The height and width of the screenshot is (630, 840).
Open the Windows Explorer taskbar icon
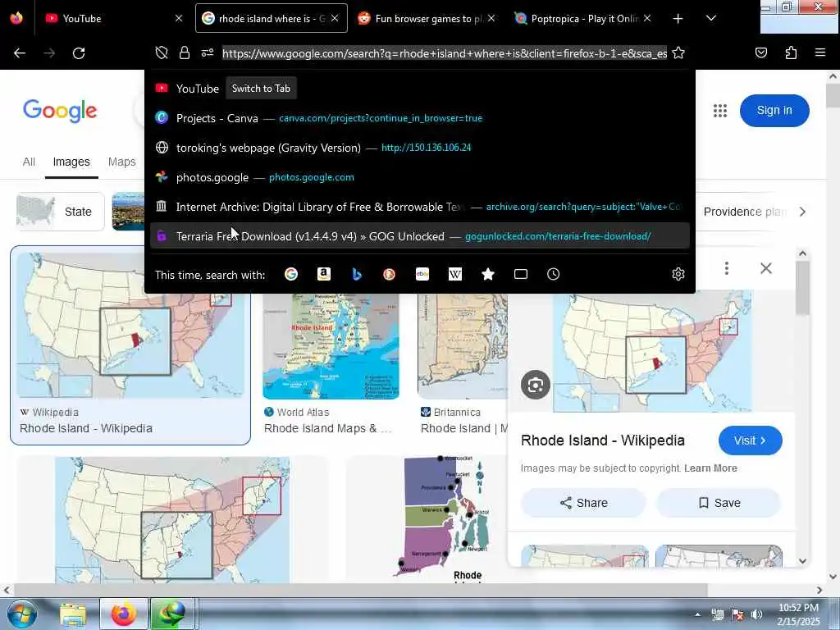tap(73, 614)
